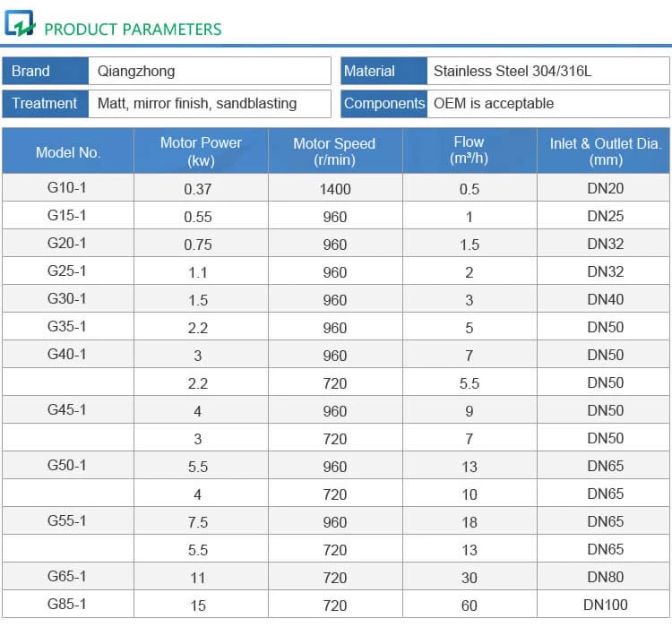Image resolution: width=672 pixels, height=627 pixels.
Task: Click the Motor Speed (r/min) column header
Action: (x=335, y=151)
